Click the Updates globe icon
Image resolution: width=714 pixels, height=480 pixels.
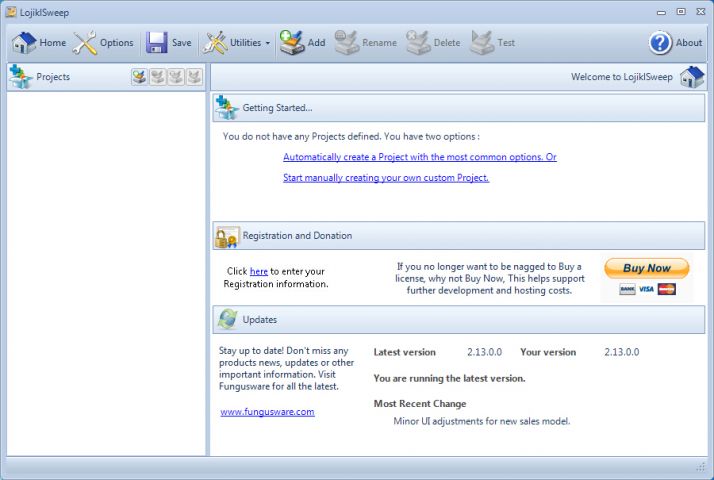pos(227,319)
